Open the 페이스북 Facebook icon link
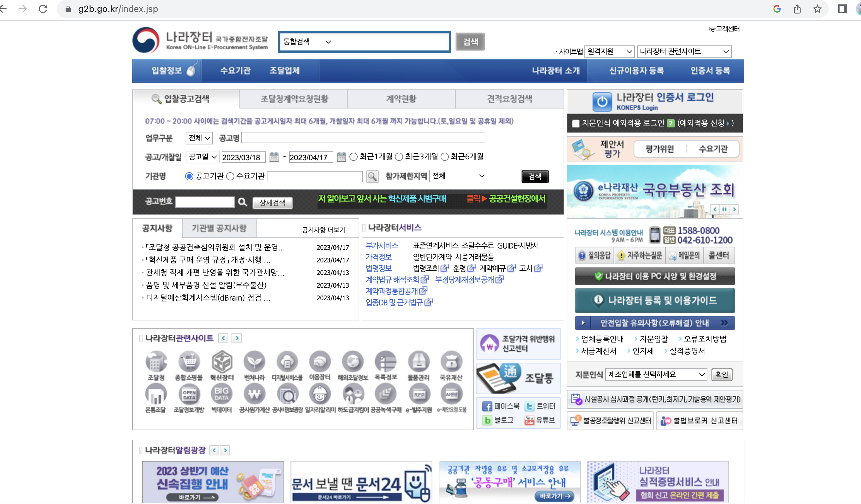 click(487, 407)
